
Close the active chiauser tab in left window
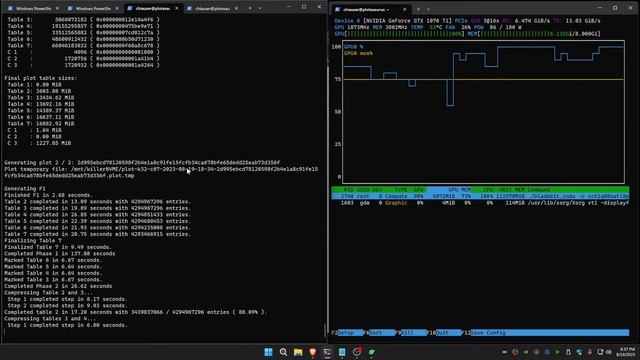pos(176,8)
